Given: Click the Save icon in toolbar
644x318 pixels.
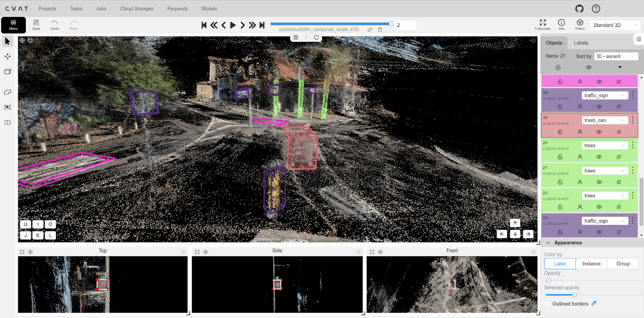Looking at the screenshot, I should click(x=36, y=25).
